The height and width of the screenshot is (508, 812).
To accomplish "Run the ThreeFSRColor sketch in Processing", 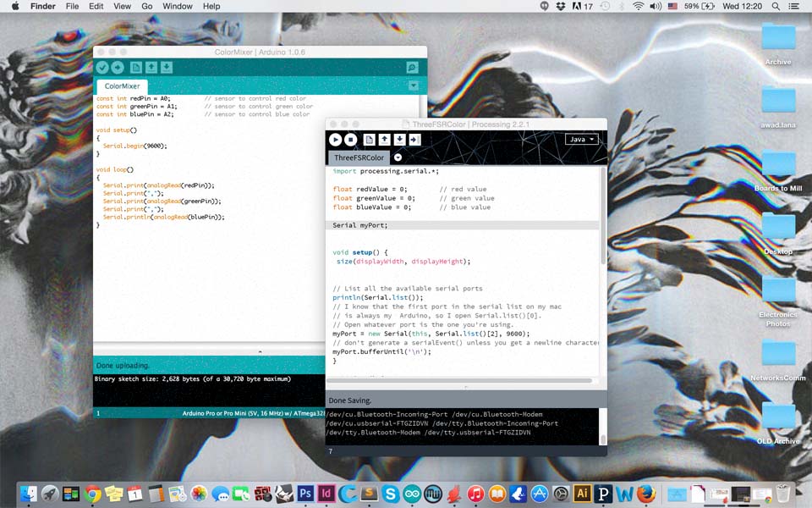I will click(335, 140).
